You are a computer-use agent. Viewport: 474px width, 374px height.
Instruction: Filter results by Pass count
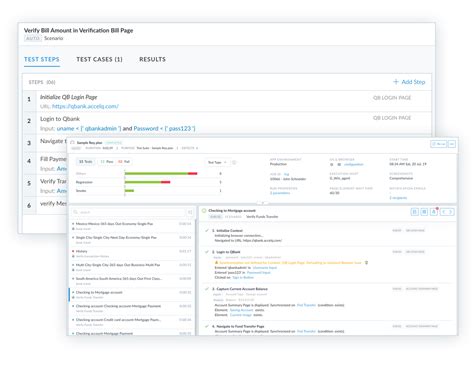(107, 162)
